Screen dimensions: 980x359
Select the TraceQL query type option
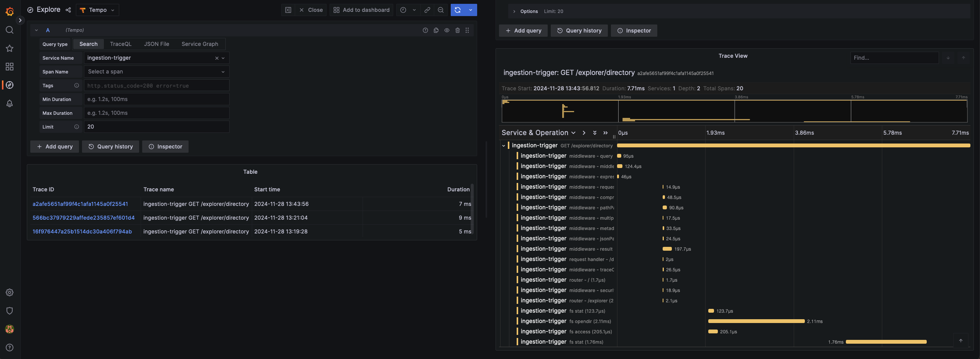[120, 44]
